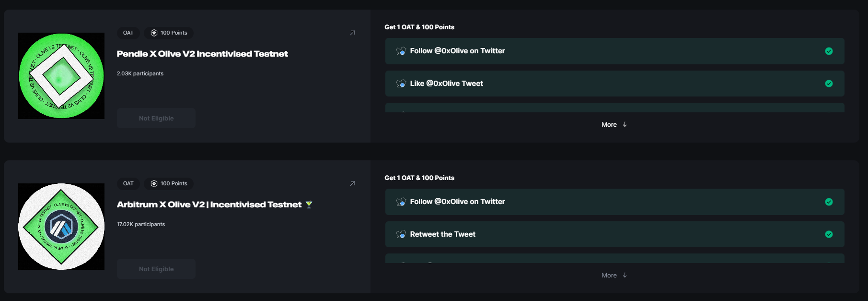Click green checkmark on Retweet the Tweet task

(829, 234)
